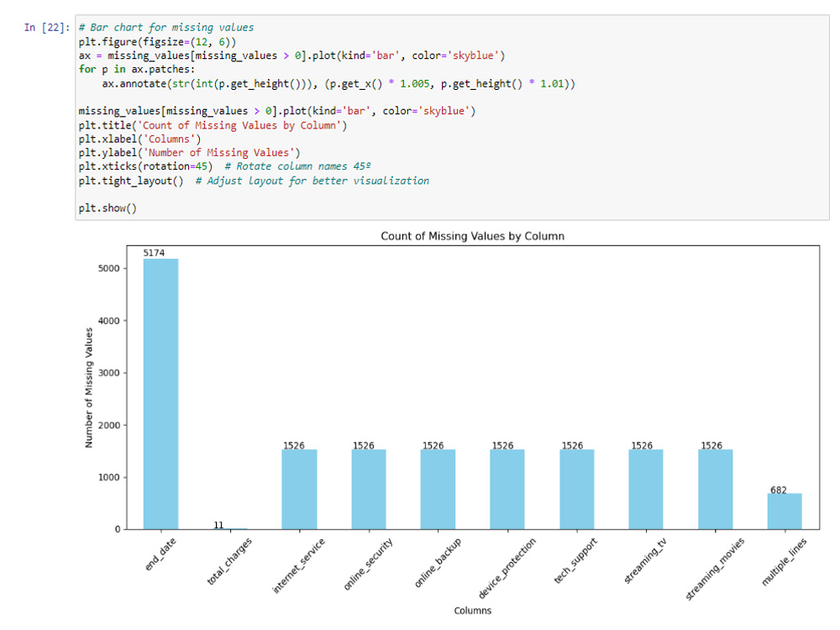Click the tech_support x-axis label
The height and width of the screenshot is (630, 840).
tap(576, 560)
